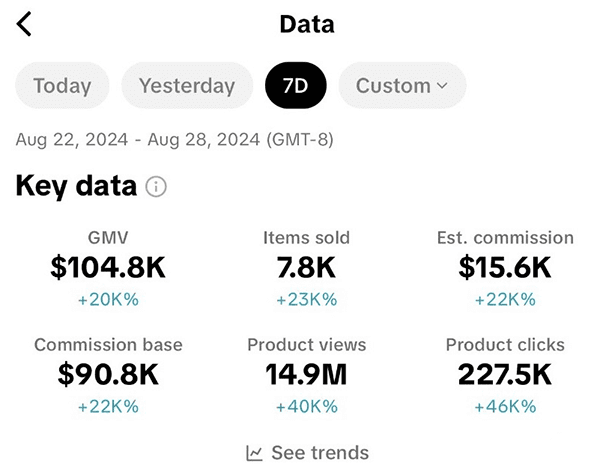Select the Est. commission $15.6K metric
Image resolution: width=600 pixels, height=474 pixels.
tap(505, 268)
